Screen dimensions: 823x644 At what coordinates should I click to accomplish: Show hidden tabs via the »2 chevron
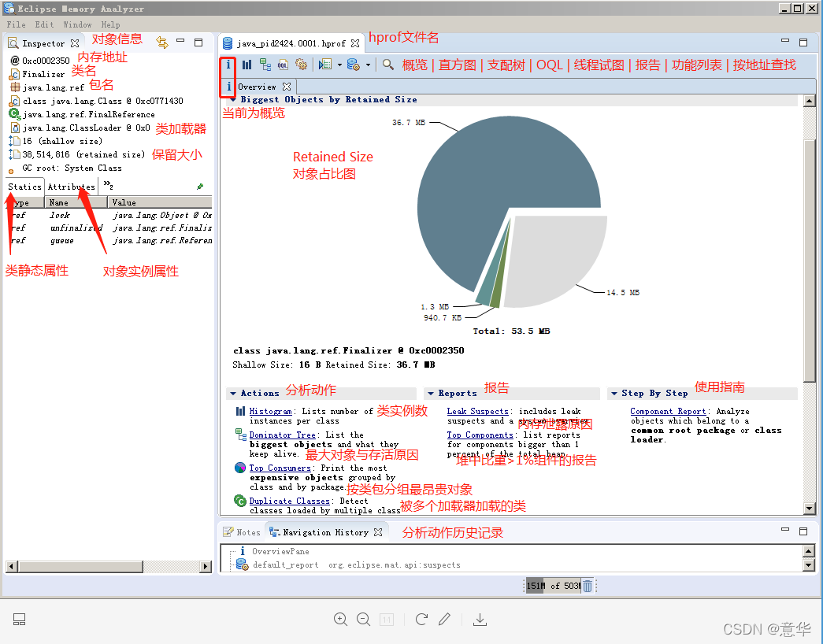pyautogui.click(x=108, y=184)
